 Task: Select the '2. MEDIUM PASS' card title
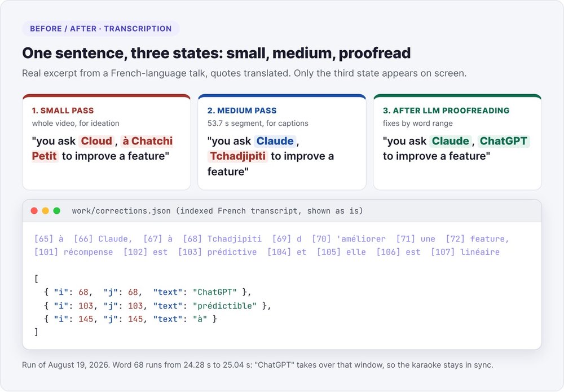242,111
